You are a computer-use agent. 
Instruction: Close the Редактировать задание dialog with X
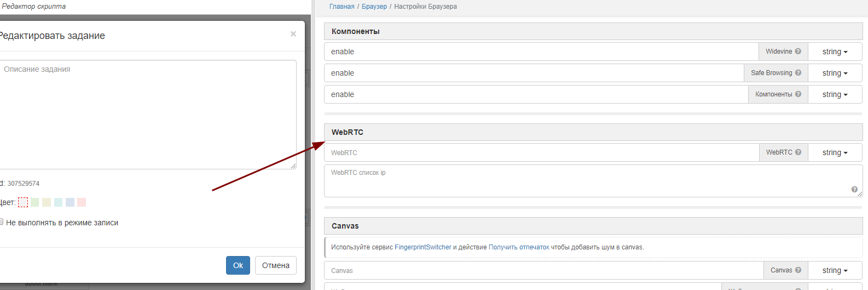click(x=293, y=34)
